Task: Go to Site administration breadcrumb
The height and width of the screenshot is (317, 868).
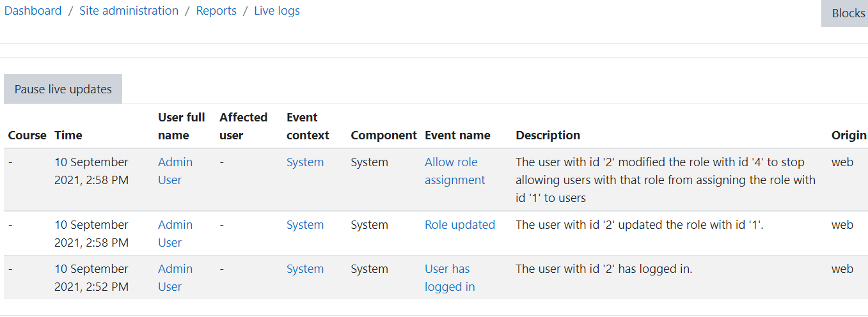Action: 129,11
